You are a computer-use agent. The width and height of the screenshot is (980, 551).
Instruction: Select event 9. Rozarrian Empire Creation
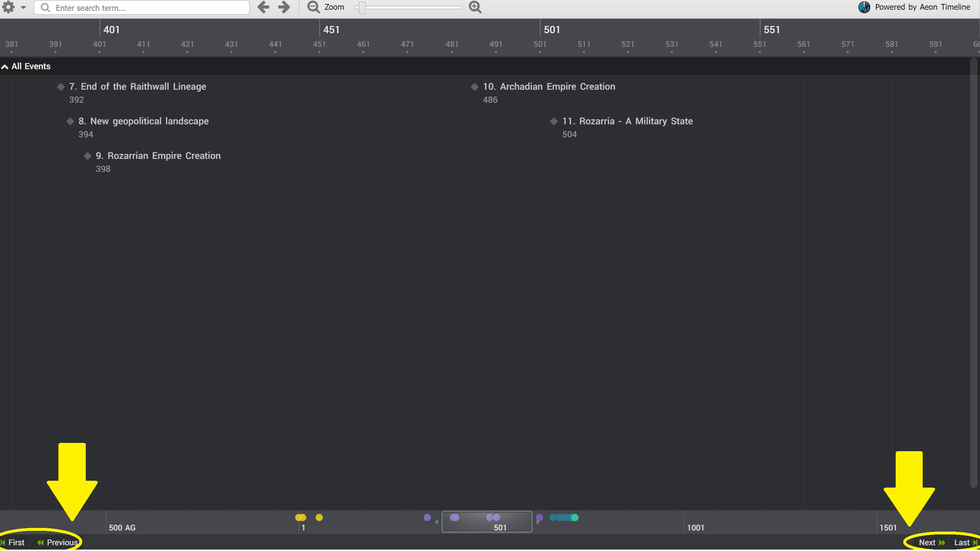pyautogui.click(x=158, y=156)
